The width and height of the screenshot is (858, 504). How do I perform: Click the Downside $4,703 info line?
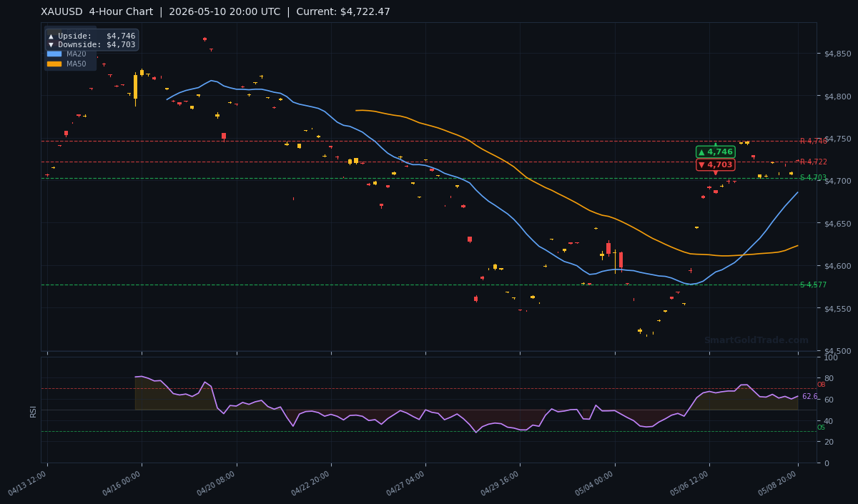point(92,44)
